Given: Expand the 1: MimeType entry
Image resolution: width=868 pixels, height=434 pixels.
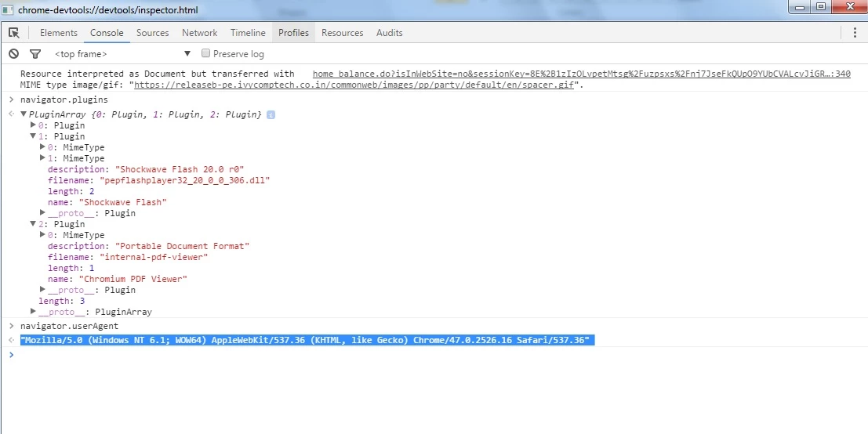Looking at the screenshot, I should [x=42, y=158].
